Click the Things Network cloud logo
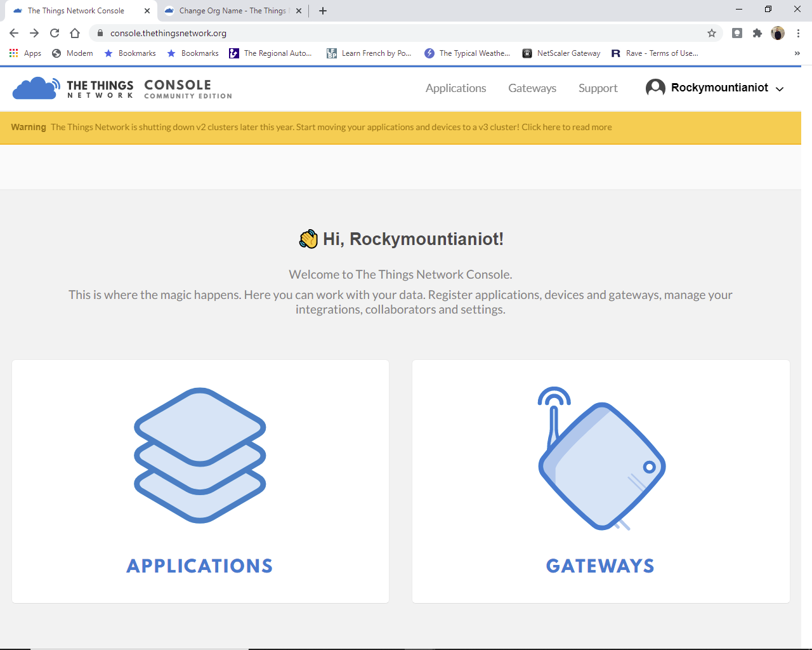This screenshot has height=650, width=812. point(36,88)
